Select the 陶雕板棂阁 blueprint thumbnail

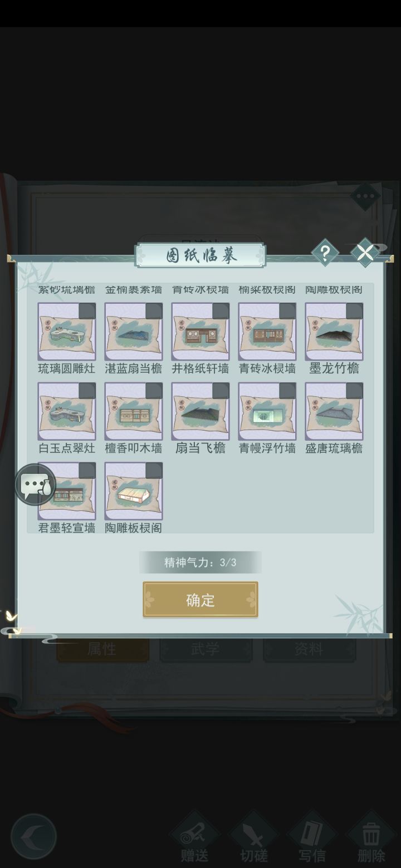point(134,491)
